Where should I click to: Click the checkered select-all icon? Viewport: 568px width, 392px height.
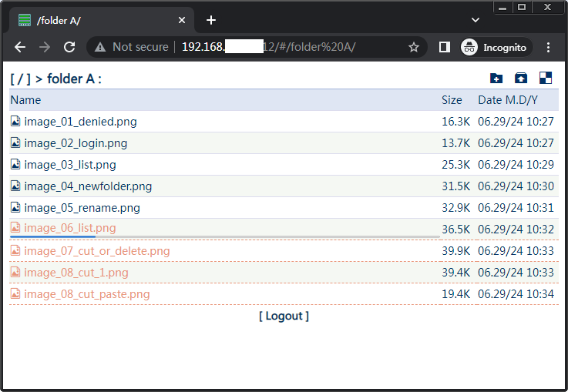[x=546, y=78]
